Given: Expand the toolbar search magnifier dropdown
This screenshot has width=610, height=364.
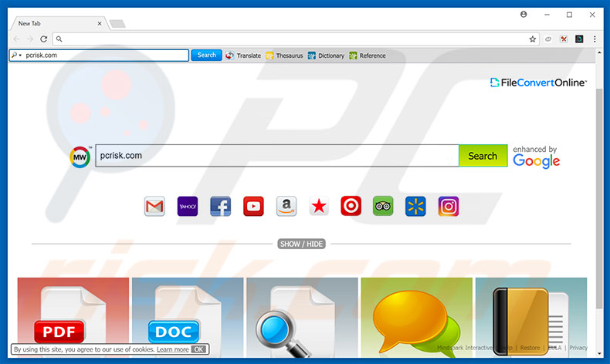Looking at the screenshot, I should [16, 56].
